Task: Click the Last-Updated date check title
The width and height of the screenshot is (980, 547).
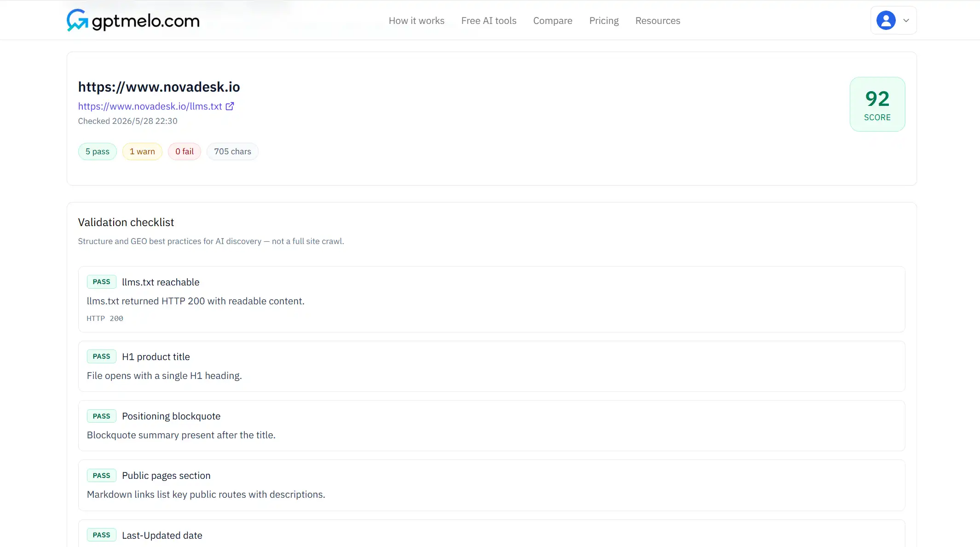Action: click(x=162, y=535)
